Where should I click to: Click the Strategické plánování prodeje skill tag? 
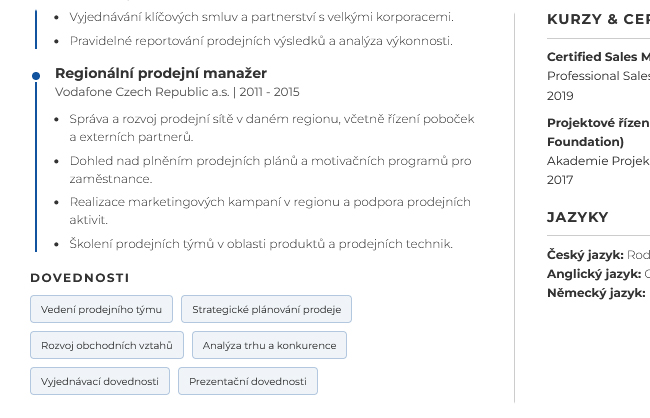[x=266, y=309]
